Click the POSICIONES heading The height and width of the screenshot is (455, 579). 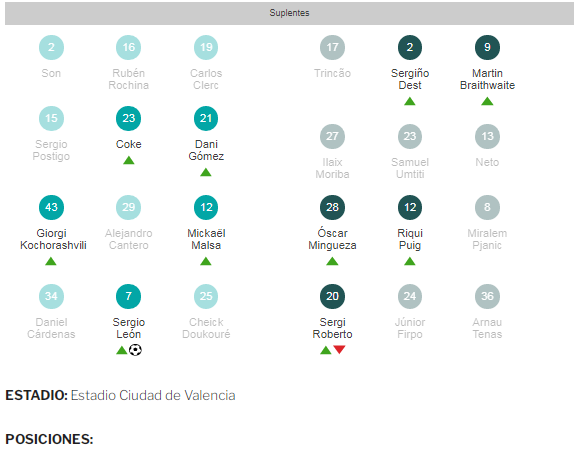[x=49, y=439]
